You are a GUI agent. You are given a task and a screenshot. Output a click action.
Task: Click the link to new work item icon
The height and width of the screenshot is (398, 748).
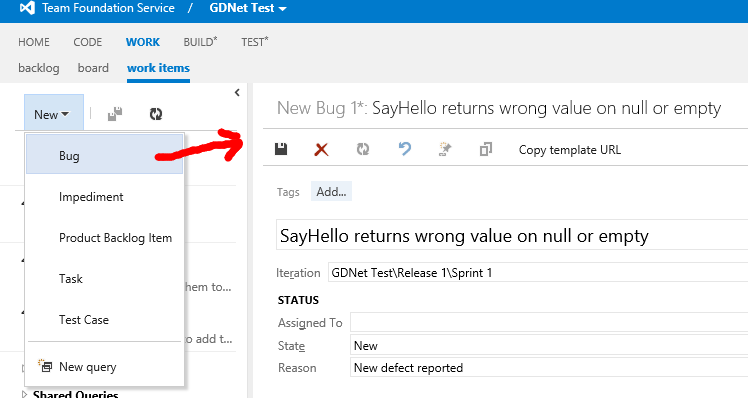coord(445,149)
